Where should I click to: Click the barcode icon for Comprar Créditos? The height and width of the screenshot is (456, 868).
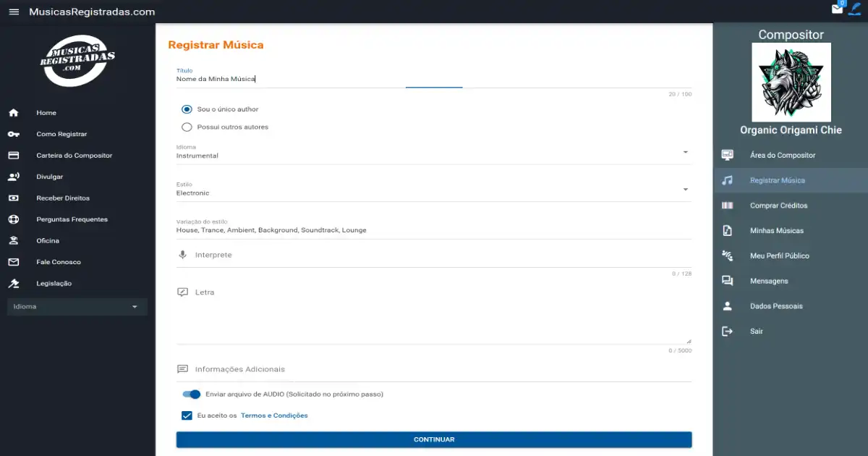(727, 206)
